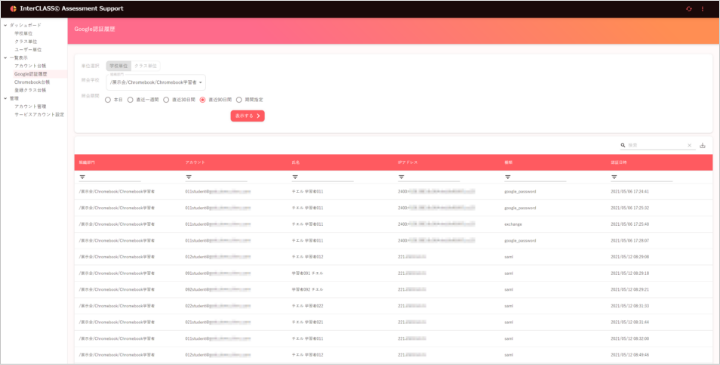Open the filter icon under the アカウント column
The image size is (720, 365).
pos(189,177)
